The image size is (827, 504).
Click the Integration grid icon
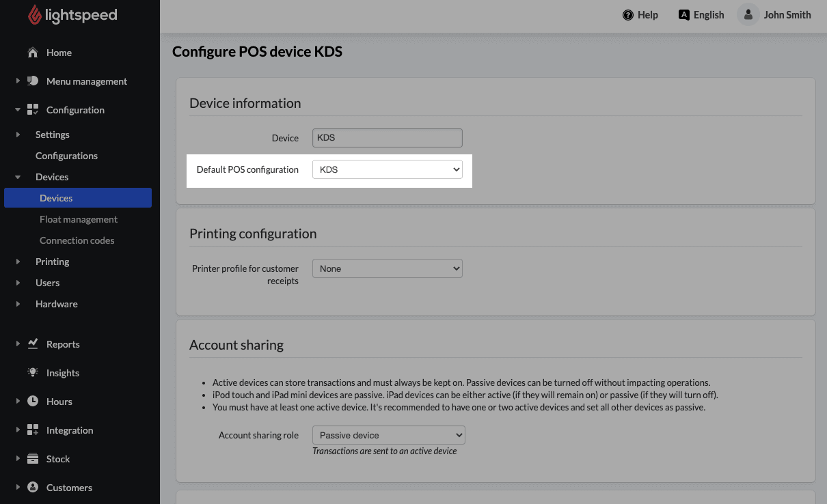click(x=33, y=430)
